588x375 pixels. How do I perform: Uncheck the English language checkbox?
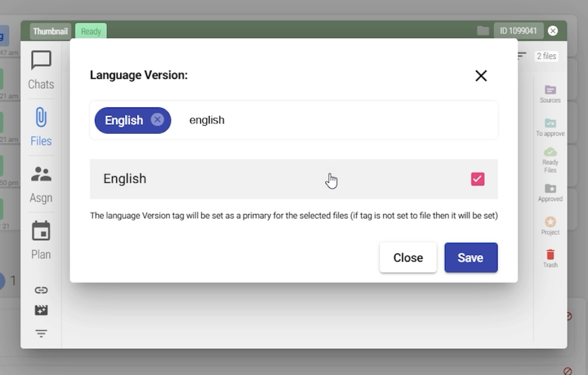pyautogui.click(x=478, y=179)
